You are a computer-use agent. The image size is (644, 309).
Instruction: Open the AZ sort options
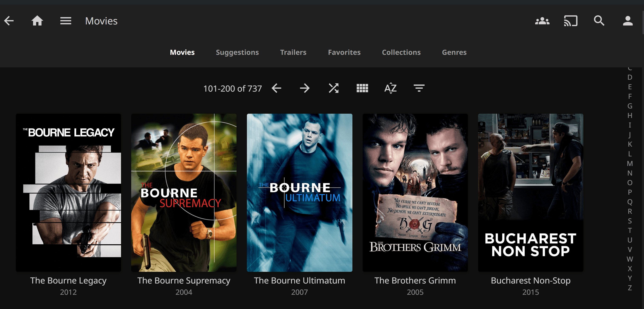point(390,88)
